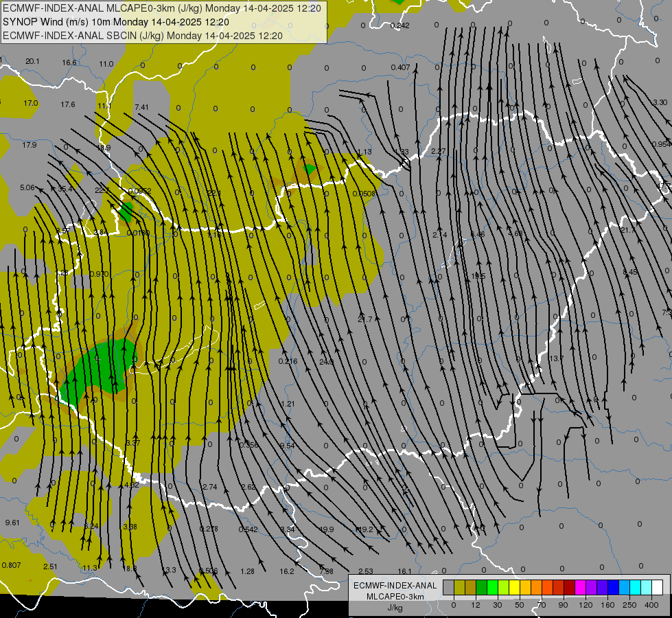Select the legend tick label 30

coord(498,605)
